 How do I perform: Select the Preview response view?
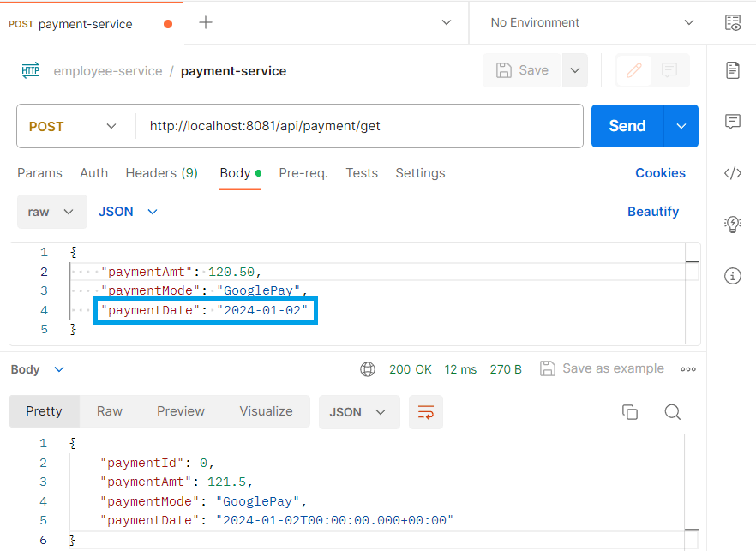click(181, 411)
